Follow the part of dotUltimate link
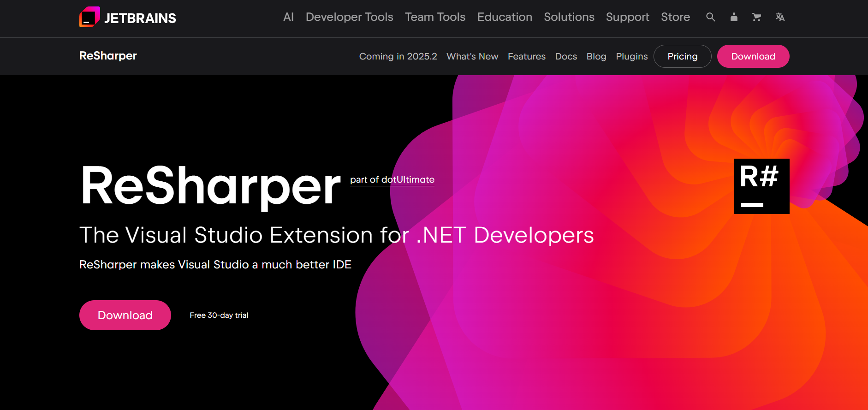This screenshot has height=410, width=868. 392,179
